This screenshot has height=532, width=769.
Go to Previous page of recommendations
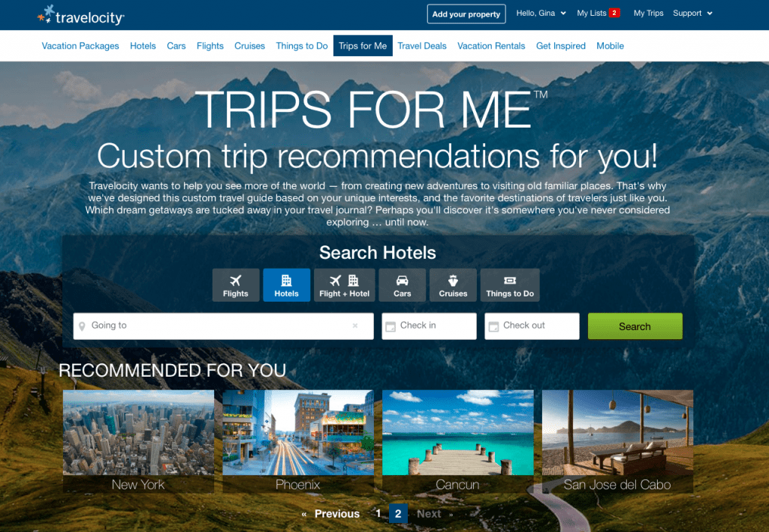click(x=331, y=514)
